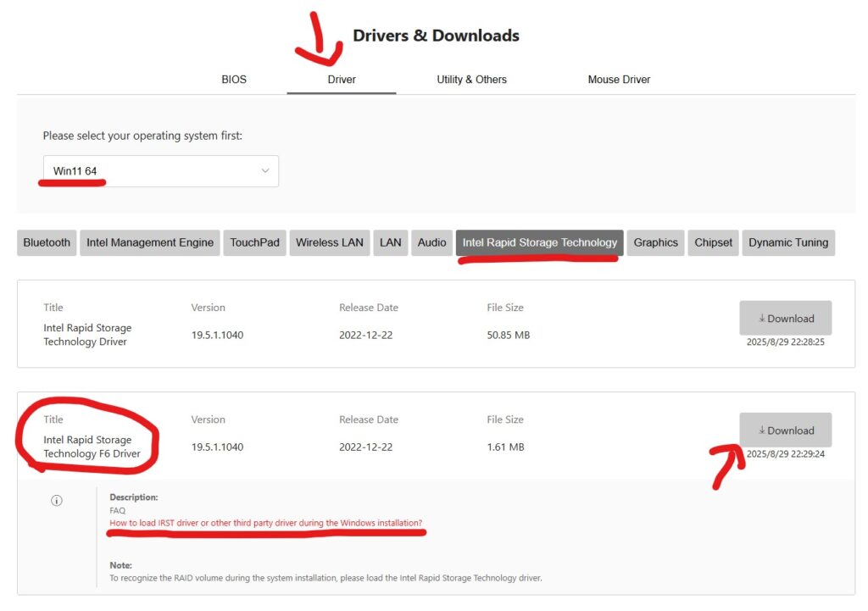Open the Utility & Others tab
Screen dimensions: 868x611
pos(471,79)
